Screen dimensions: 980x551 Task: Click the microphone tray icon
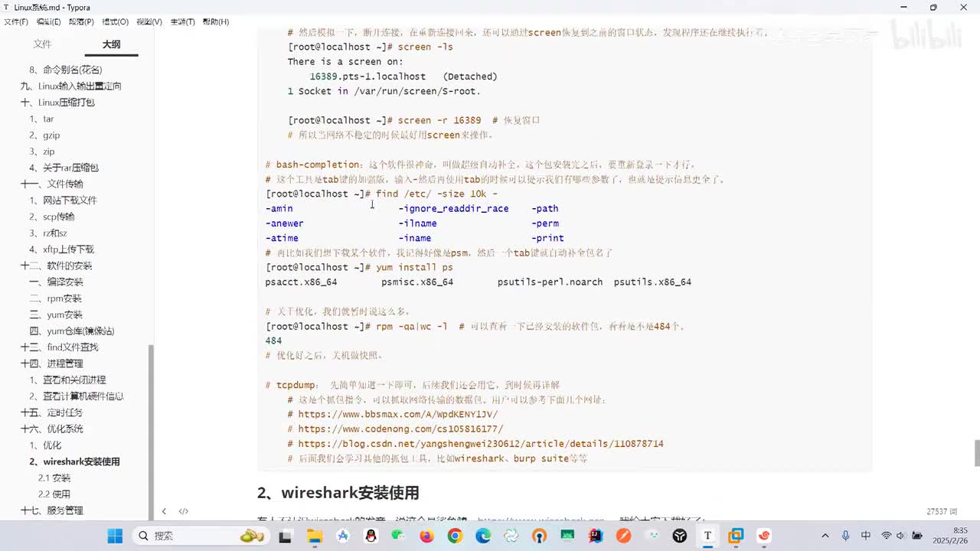point(845,536)
